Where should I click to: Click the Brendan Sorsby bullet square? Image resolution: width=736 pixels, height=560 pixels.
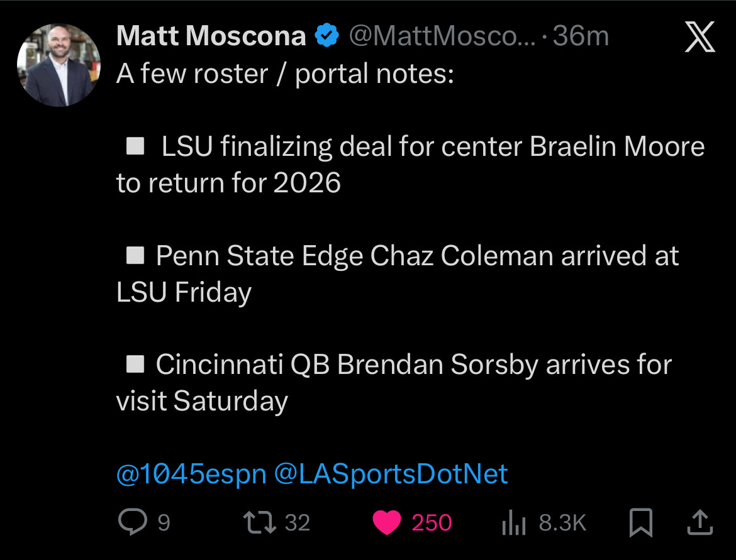(135, 365)
